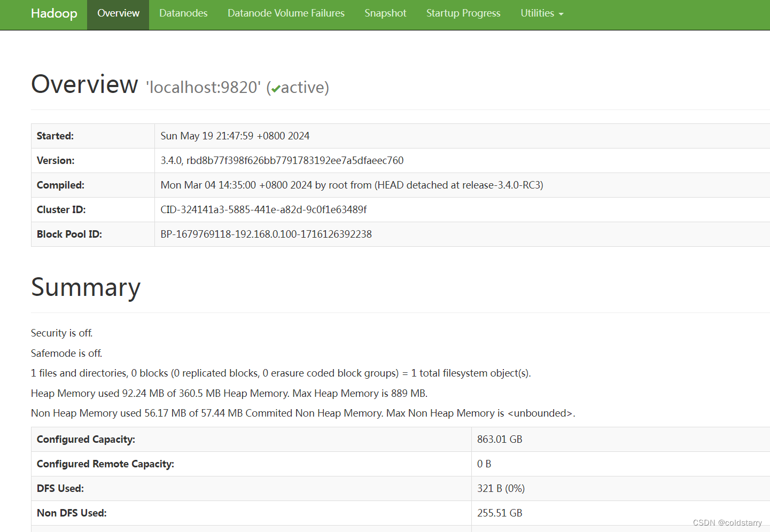Click the Compiled info value

[352, 185]
